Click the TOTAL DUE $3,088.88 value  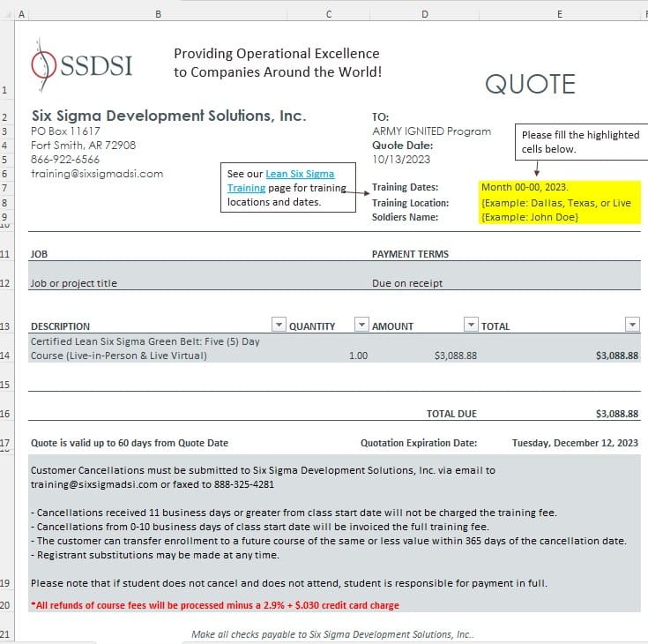616,414
